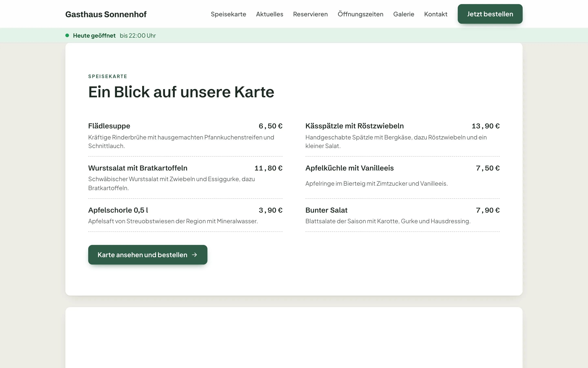
Task: Click the 3,90 € price
Action: coord(271,210)
